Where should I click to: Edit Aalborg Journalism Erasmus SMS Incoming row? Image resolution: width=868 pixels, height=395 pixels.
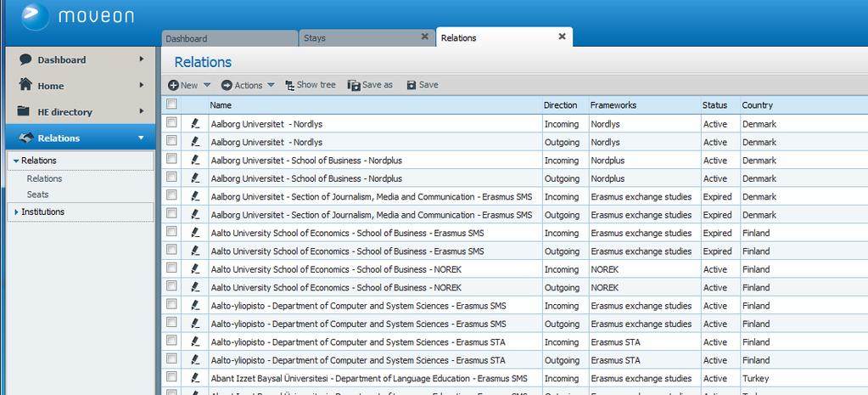[x=195, y=197]
